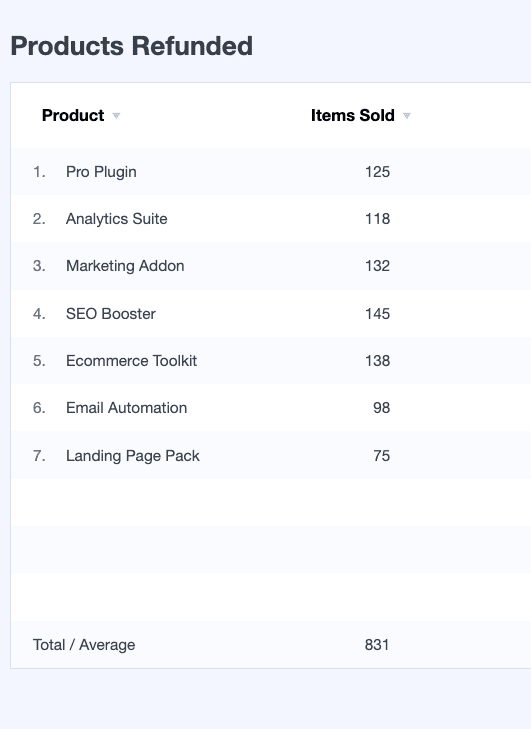Click the 75 Landing Page Pack count
Image resolution: width=531 pixels, height=729 pixels.
(381, 455)
